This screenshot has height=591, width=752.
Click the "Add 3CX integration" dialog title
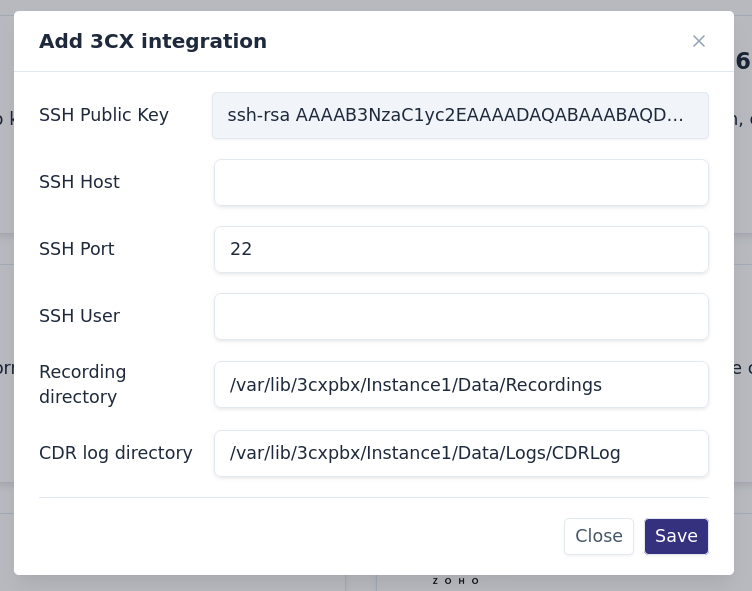point(153,41)
